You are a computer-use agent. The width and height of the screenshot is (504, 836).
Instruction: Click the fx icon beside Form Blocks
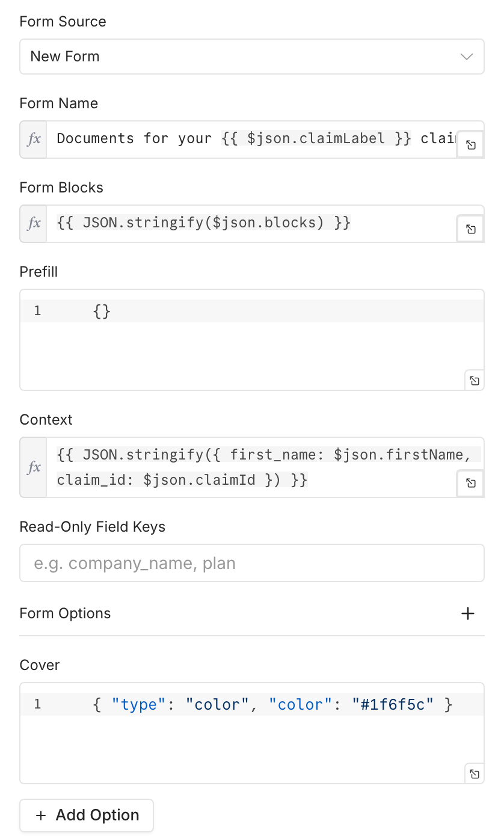[x=34, y=223]
